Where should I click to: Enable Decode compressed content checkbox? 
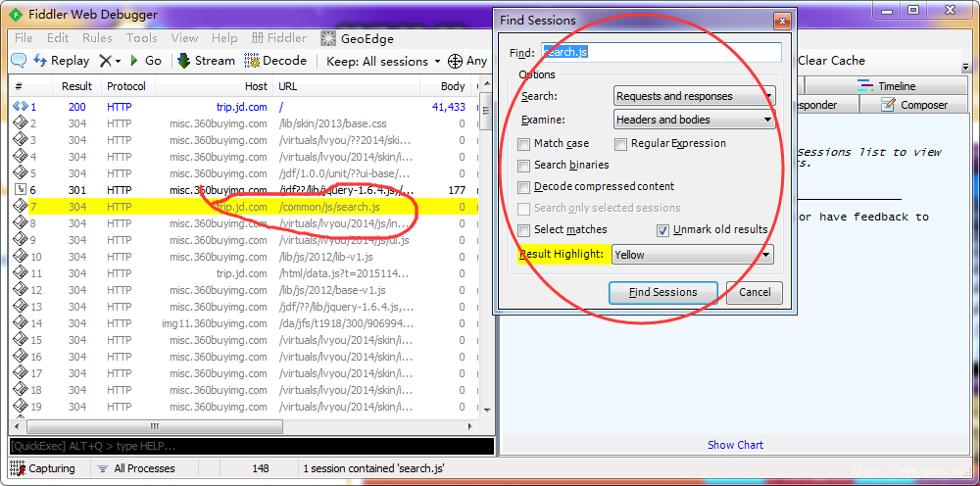[523, 187]
